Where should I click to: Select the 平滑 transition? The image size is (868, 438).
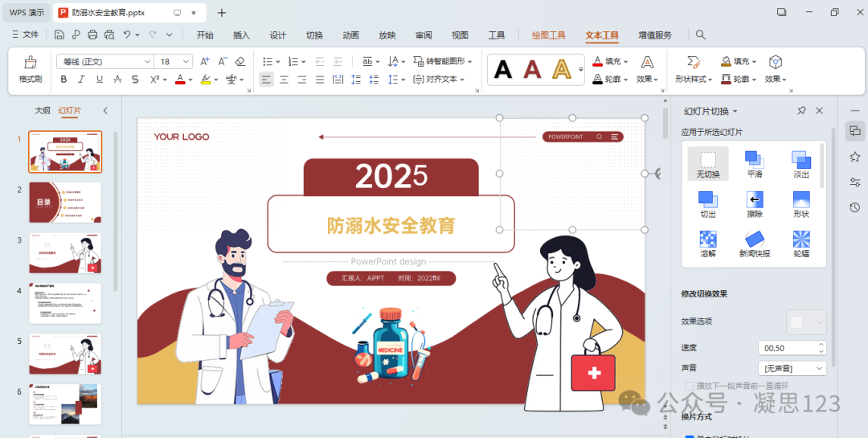pos(755,164)
